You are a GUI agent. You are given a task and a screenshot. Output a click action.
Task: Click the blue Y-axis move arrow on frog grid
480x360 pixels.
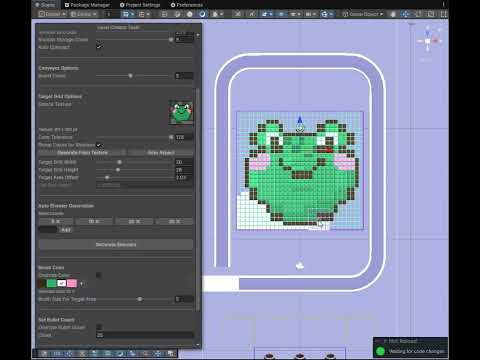(300, 120)
